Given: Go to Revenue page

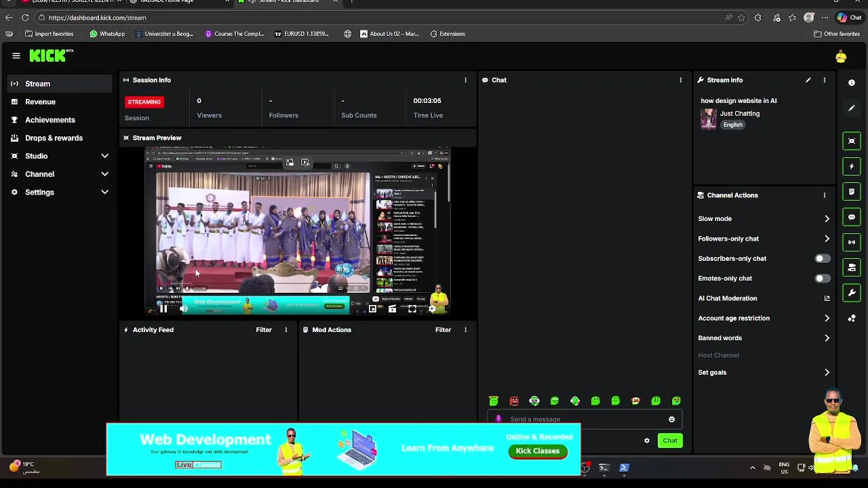Looking at the screenshot, I should click(60, 102).
